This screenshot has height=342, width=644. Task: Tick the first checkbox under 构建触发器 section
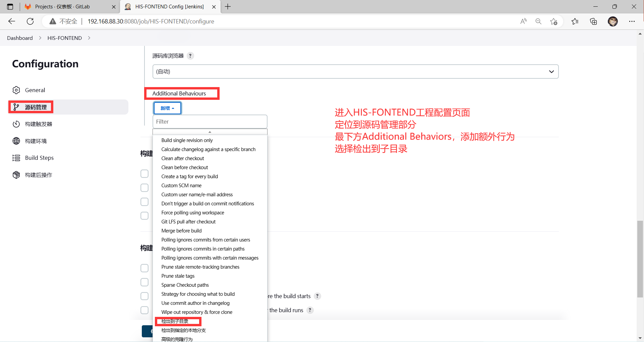[144, 174]
